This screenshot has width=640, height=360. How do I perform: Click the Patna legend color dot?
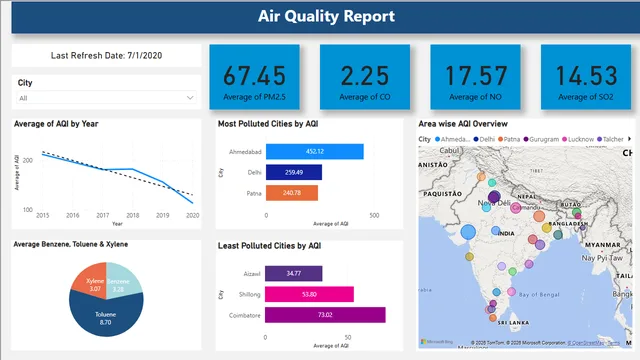point(500,139)
